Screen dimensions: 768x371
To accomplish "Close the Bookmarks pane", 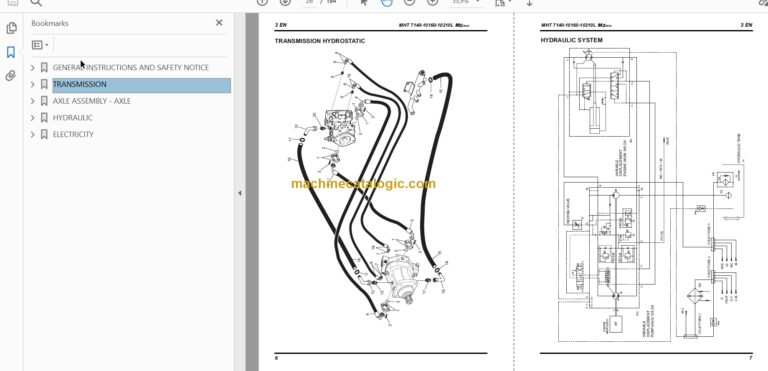I will tap(219, 23).
